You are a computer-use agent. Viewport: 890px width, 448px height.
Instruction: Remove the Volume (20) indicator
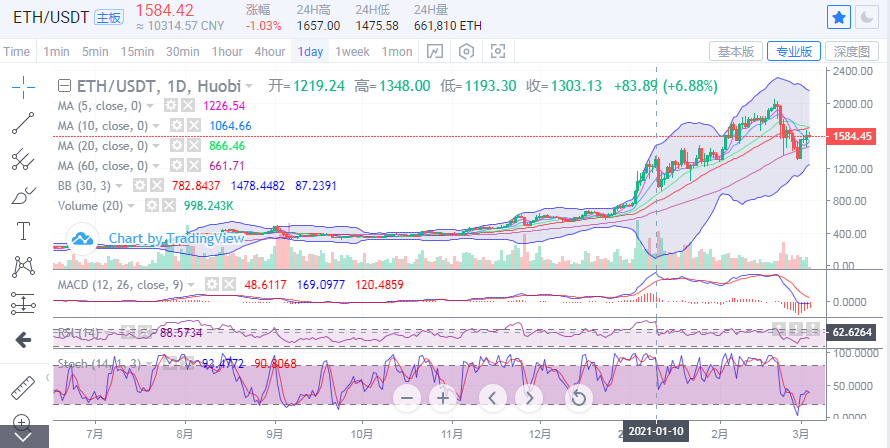pyautogui.click(x=169, y=206)
